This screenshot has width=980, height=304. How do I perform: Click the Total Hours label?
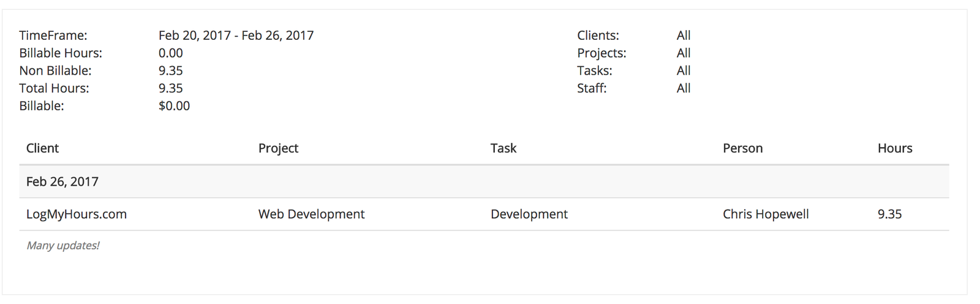[x=54, y=88]
